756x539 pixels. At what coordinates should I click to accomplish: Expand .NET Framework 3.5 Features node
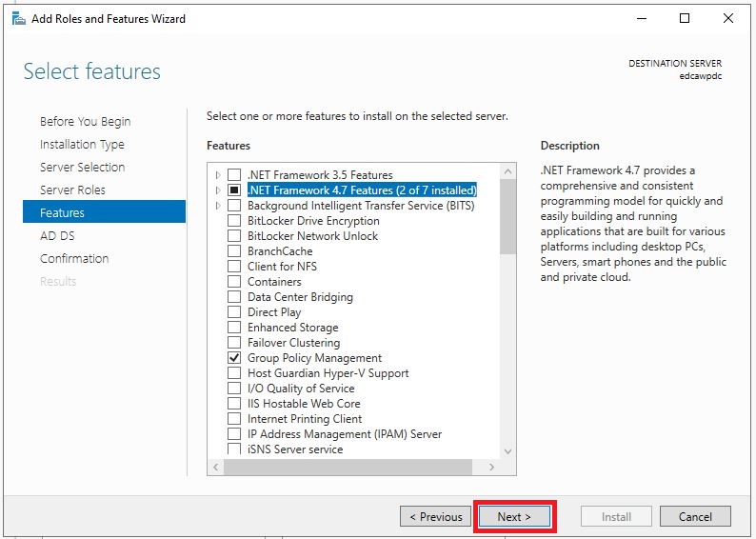tap(218, 174)
